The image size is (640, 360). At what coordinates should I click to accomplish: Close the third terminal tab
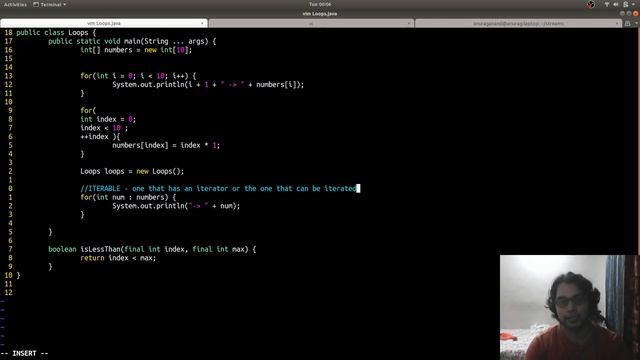click(617, 23)
